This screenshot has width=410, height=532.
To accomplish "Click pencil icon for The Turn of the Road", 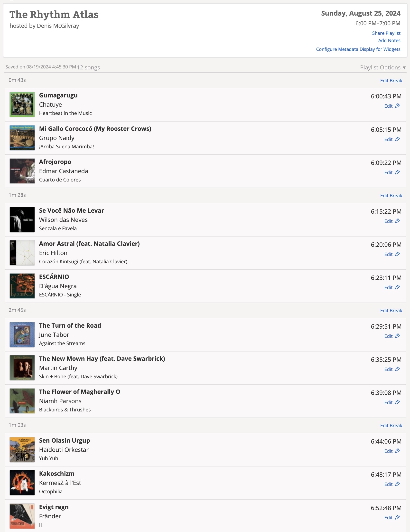I will click(x=397, y=336).
